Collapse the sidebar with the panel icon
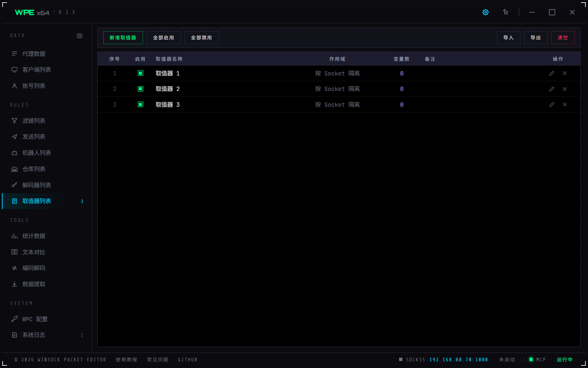The image size is (588, 368). (x=79, y=36)
